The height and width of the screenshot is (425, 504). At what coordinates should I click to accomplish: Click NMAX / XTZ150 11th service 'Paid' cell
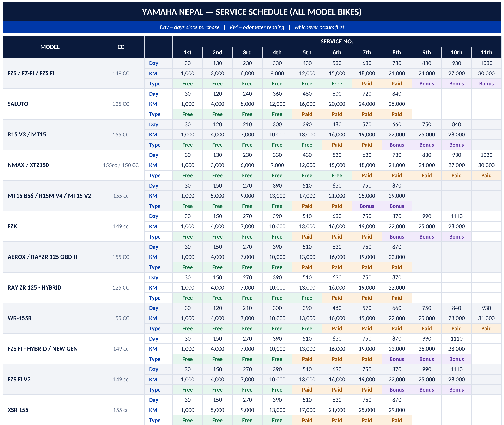point(486,175)
